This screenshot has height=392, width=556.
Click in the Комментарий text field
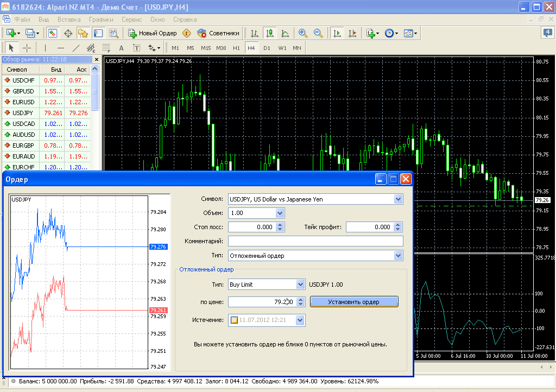(315, 241)
